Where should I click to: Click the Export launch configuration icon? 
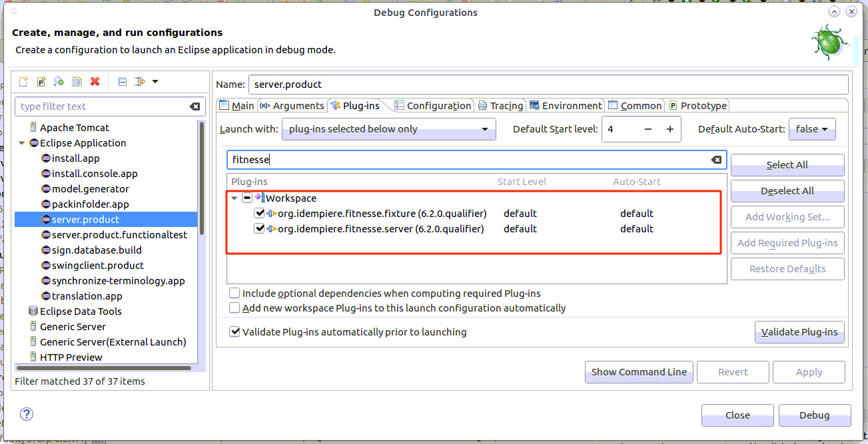[x=59, y=81]
